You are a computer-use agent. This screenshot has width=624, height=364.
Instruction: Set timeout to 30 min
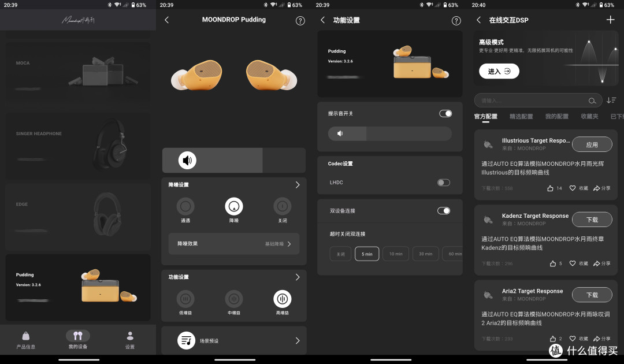point(425,254)
